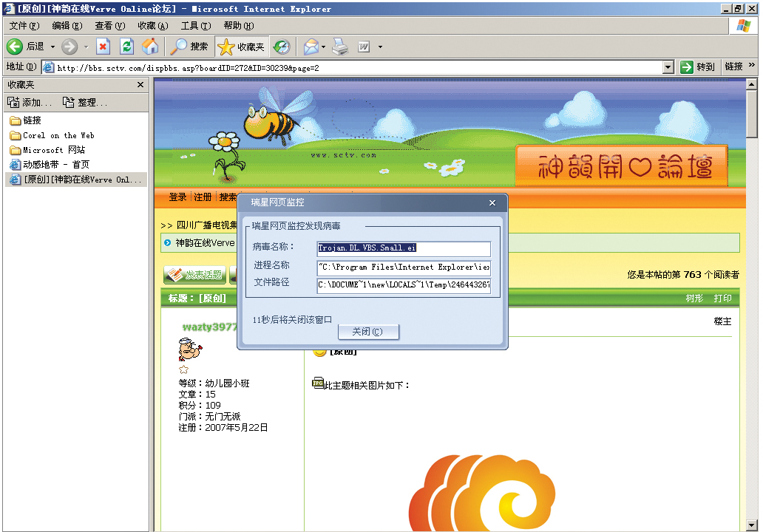This screenshot has width=763, height=532.
Task: Open the Corel on the Web folder
Action: pyautogui.click(x=52, y=136)
